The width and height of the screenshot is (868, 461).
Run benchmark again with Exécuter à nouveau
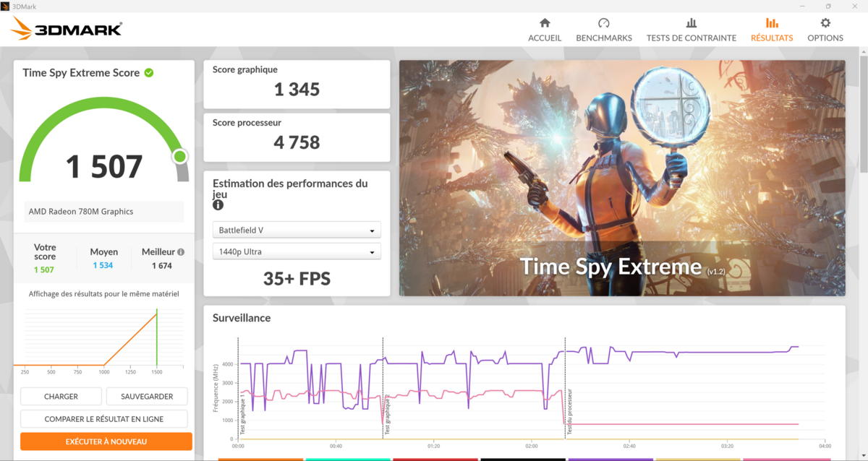[x=106, y=441]
